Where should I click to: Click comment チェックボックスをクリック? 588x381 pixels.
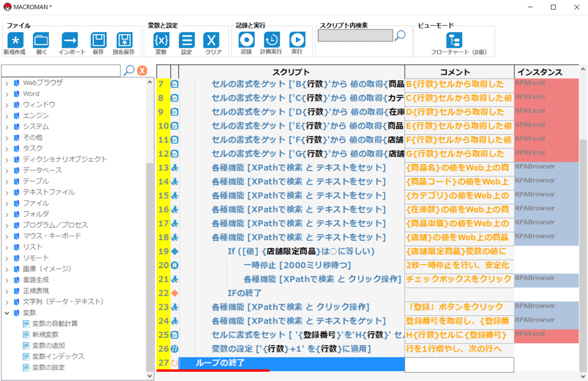[459, 279]
